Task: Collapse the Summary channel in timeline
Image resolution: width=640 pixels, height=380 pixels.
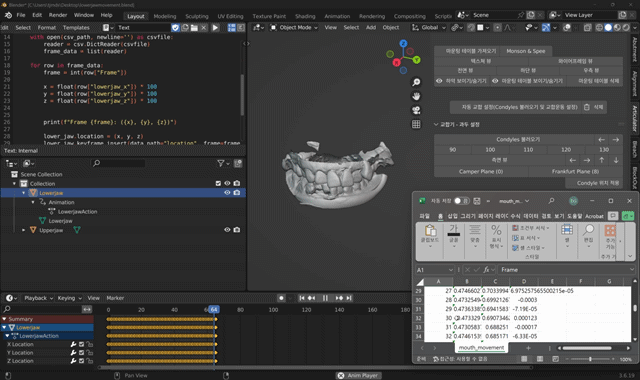Action: pos(4,319)
